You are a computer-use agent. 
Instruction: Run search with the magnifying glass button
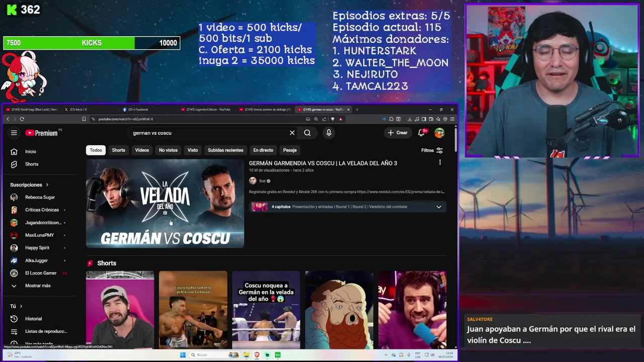(x=307, y=133)
